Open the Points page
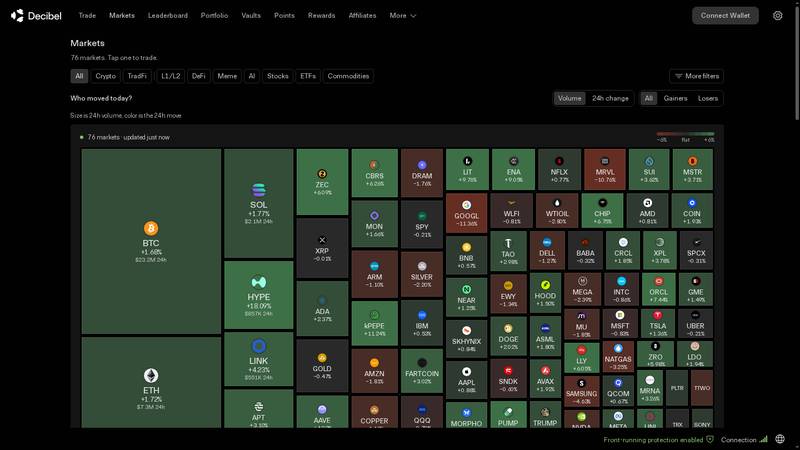The width and height of the screenshot is (800, 450). pos(284,16)
